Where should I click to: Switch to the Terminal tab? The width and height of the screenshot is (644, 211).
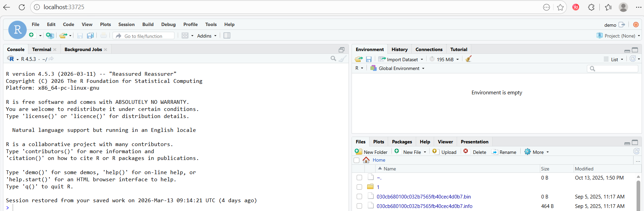[42, 49]
